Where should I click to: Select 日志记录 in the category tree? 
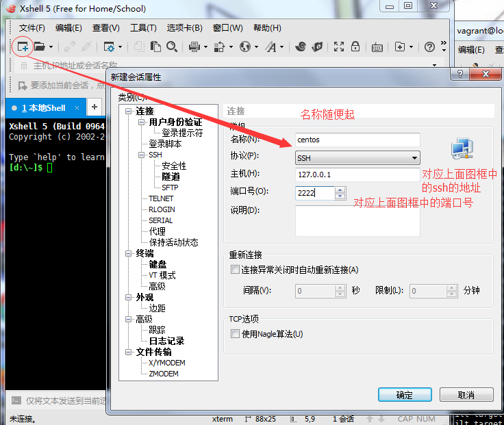[x=166, y=341]
